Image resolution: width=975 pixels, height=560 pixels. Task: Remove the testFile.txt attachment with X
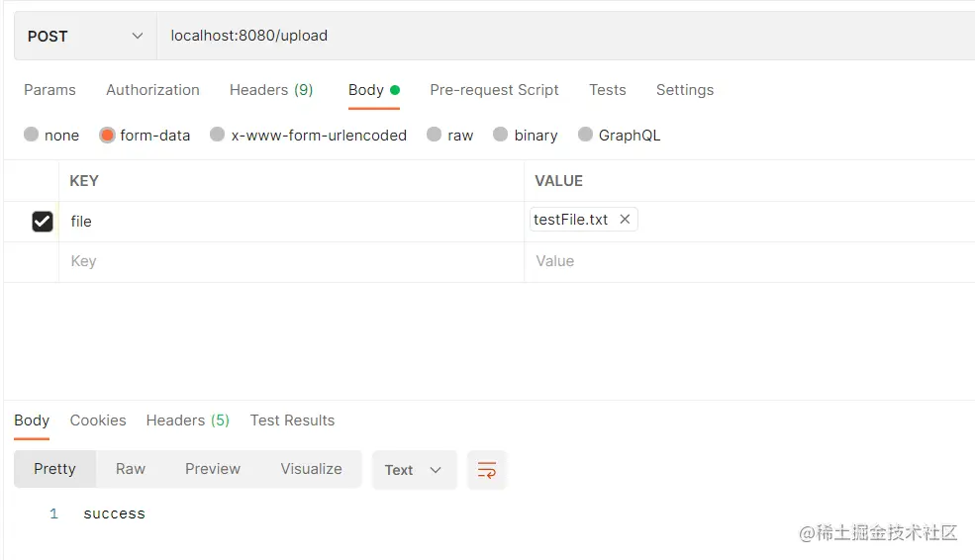click(x=625, y=220)
